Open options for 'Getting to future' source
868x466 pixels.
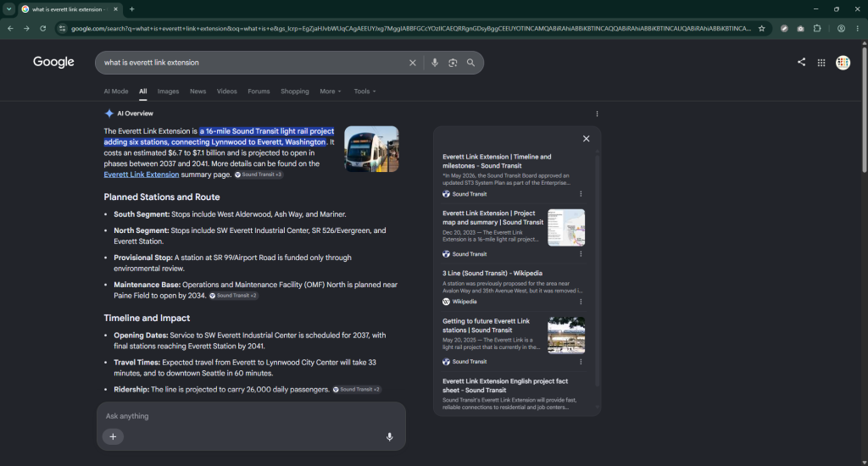[x=581, y=362]
